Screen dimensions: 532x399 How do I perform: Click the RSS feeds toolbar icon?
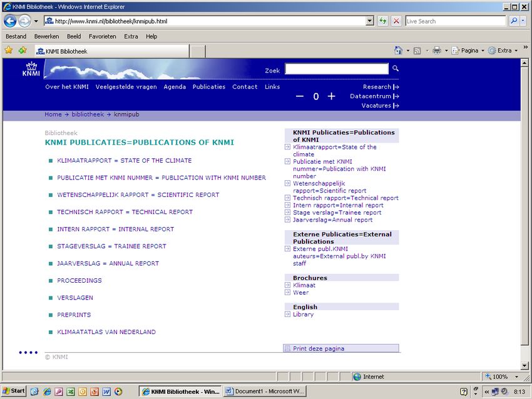coord(417,51)
